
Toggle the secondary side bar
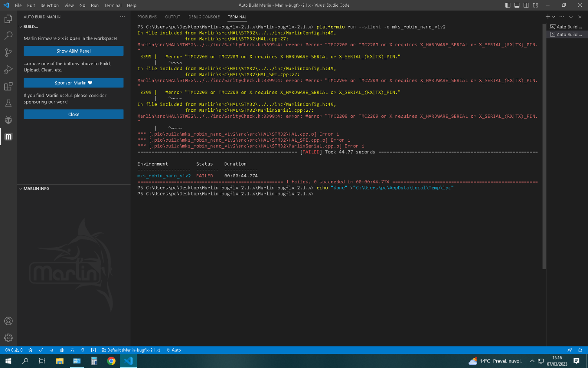(526, 5)
